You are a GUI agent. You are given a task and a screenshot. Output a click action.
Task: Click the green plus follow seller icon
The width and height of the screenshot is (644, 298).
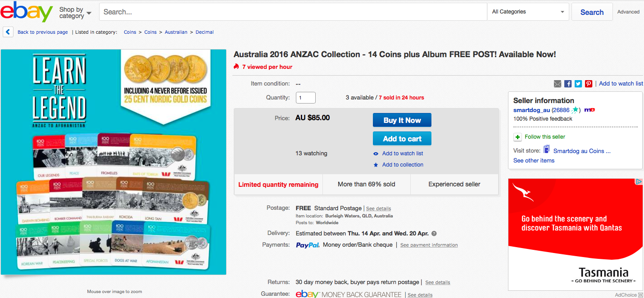[518, 137]
